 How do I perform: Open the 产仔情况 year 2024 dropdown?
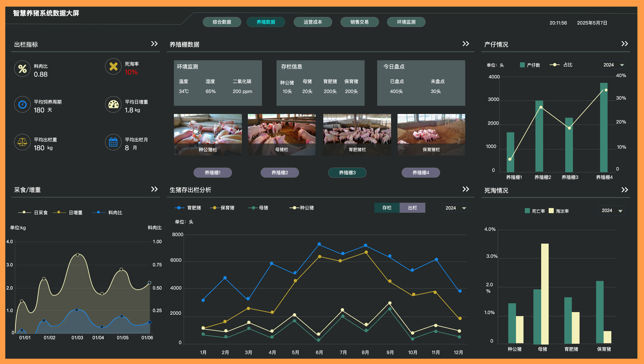point(614,65)
